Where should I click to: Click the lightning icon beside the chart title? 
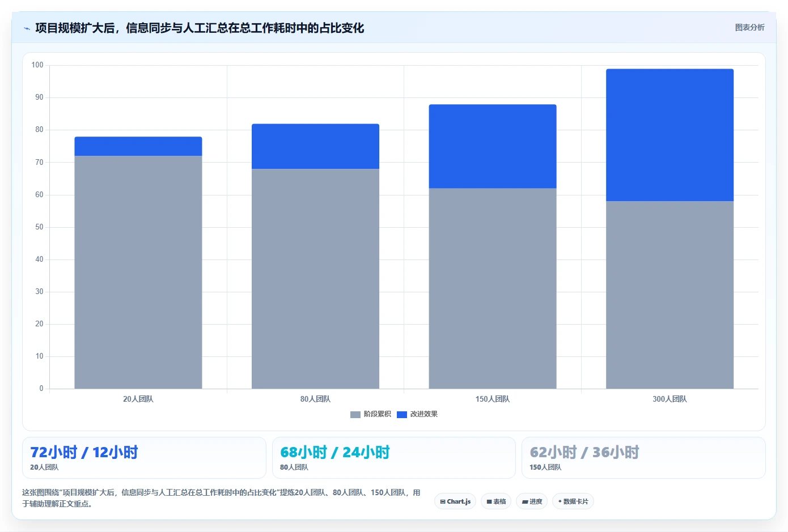pos(27,28)
